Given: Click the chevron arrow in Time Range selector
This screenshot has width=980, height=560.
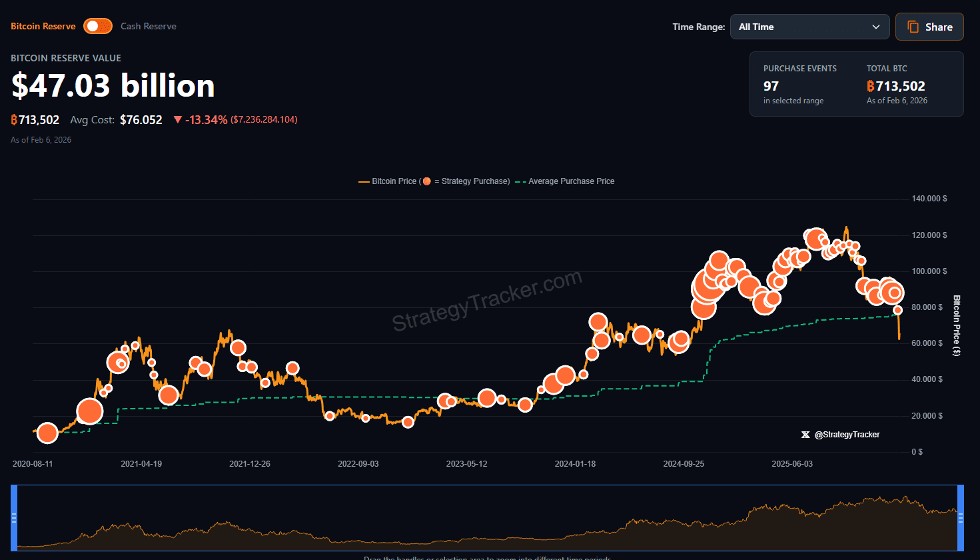Looking at the screenshot, I should 875,27.
